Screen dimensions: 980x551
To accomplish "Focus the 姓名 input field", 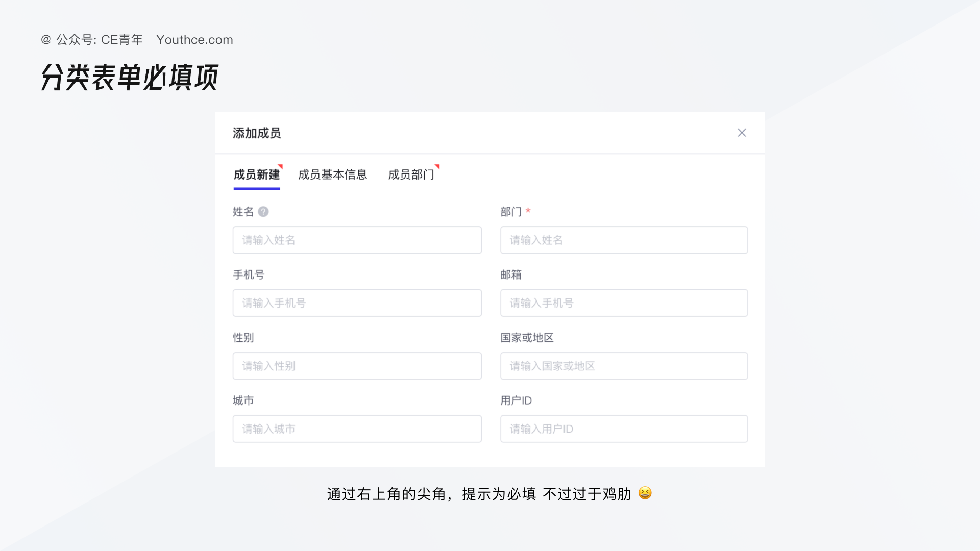I will tap(357, 240).
